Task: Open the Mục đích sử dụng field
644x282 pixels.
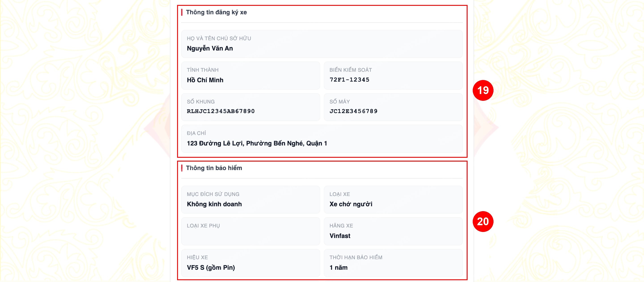Action: point(250,200)
